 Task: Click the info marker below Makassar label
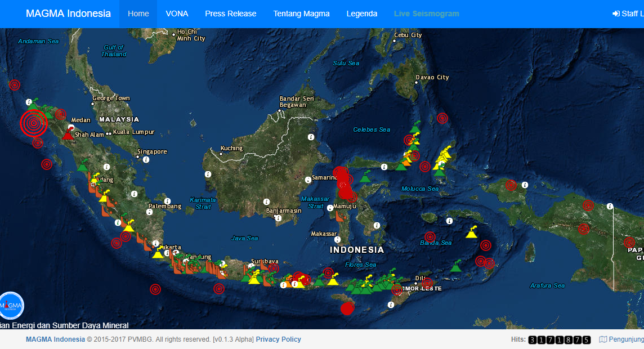[338, 239]
